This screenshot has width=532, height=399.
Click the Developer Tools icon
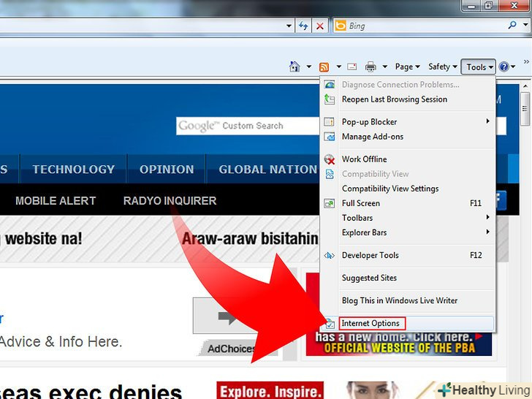pyautogui.click(x=330, y=256)
